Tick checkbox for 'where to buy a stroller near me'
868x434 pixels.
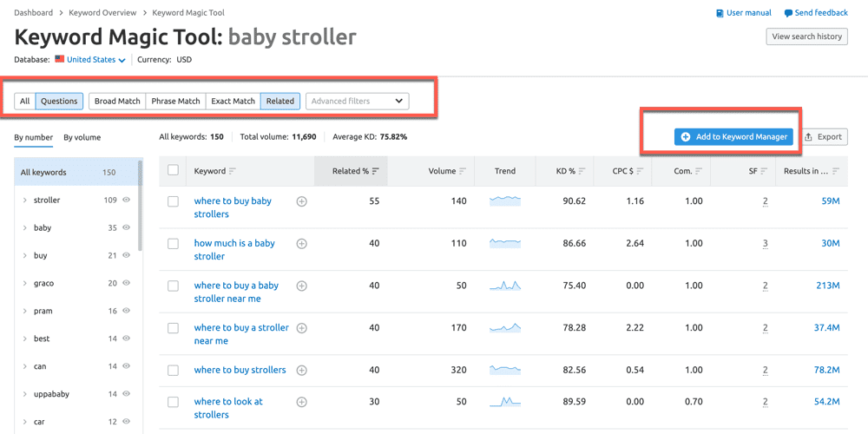coord(173,328)
